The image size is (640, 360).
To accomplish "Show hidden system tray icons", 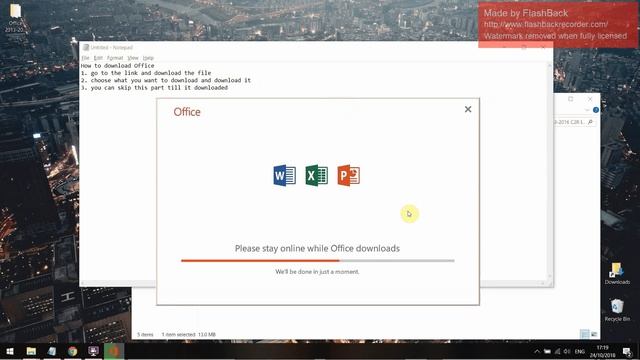I will (537, 351).
